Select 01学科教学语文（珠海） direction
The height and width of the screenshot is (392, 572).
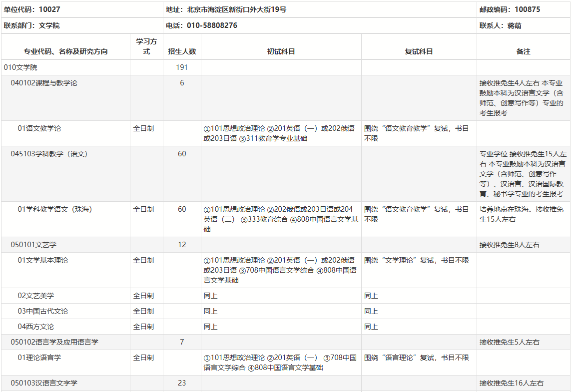55,209
